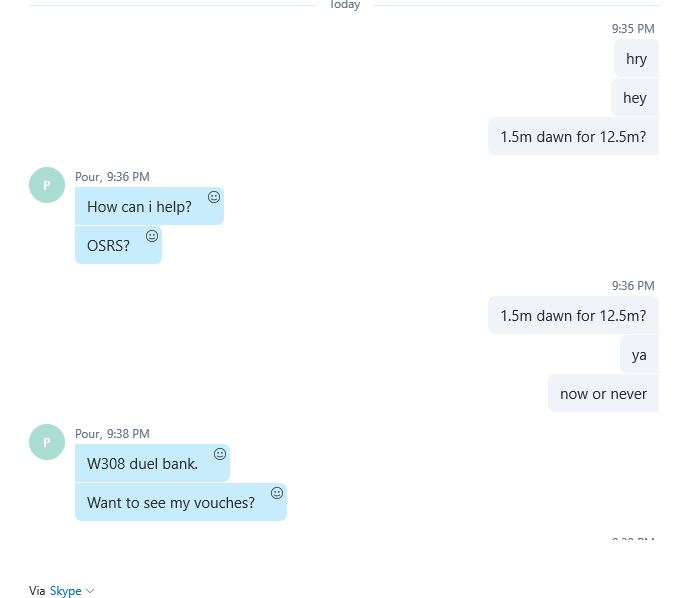This screenshot has height=598, width=681.
Task: Click reaction smiley on "OSRS?" message
Action: coord(152,236)
